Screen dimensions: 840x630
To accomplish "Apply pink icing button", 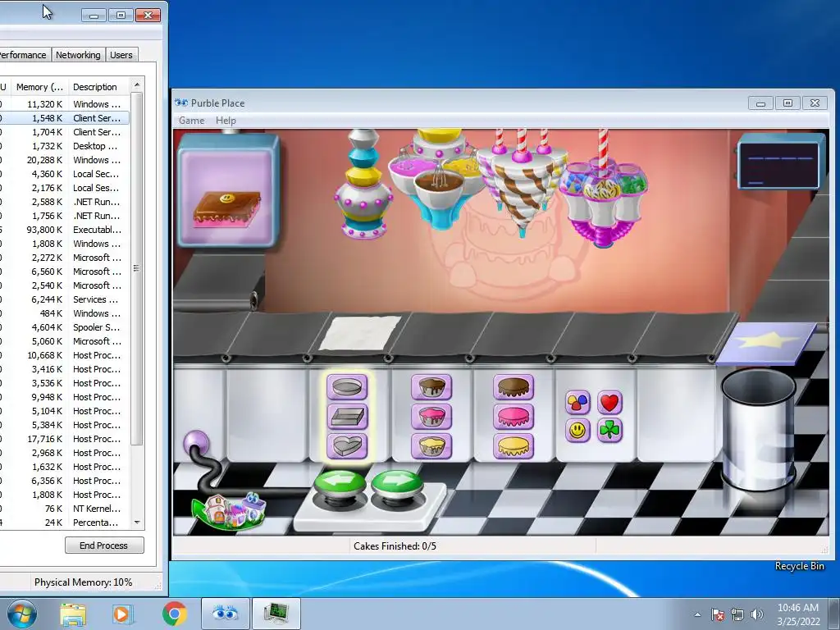I will click(514, 417).
